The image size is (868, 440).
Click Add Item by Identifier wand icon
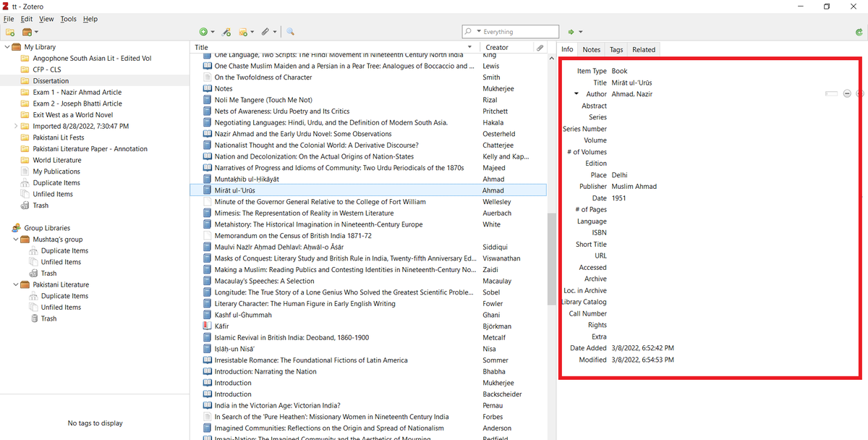click(226, 32)
